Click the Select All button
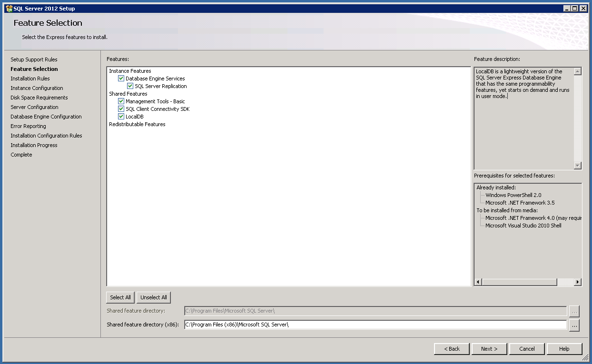592x364 pixels. pyautogui.click(x=120, y=297)
